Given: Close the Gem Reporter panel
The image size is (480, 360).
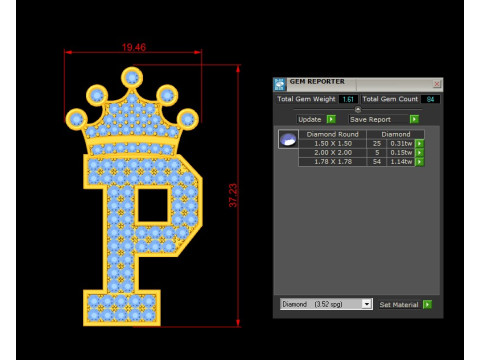Looking at the screenshot, I should coord(437,84).
